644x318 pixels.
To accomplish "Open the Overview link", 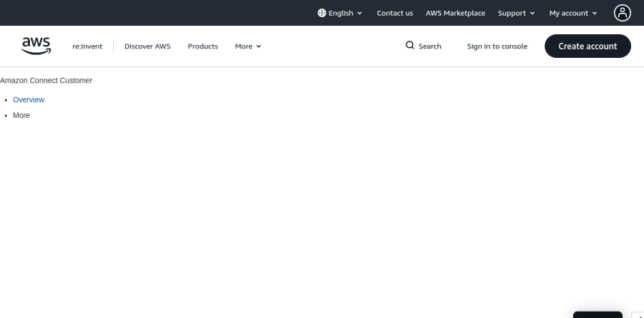I will tap(29, 100).
